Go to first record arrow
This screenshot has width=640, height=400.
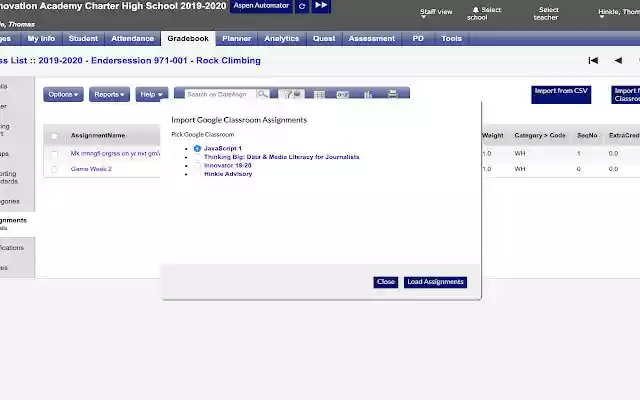pos(593,60)
